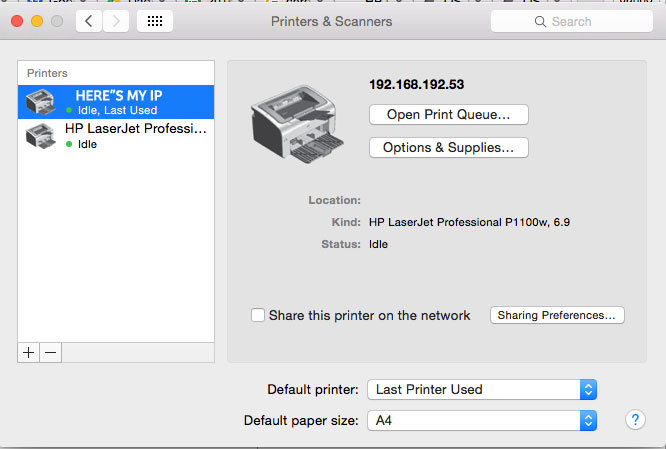Click the magnifier icon in Search

[540, 22]
